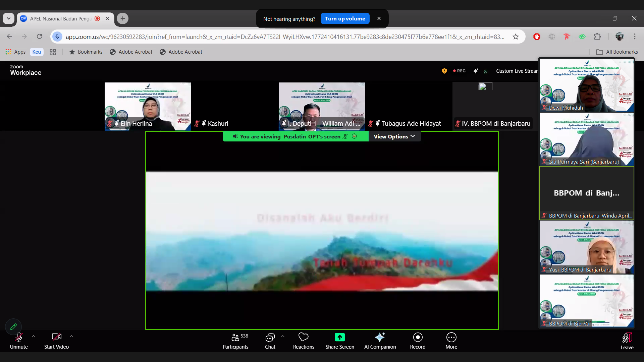
Task: Click the green annotation pencil icon
Action: coord(13,326)
